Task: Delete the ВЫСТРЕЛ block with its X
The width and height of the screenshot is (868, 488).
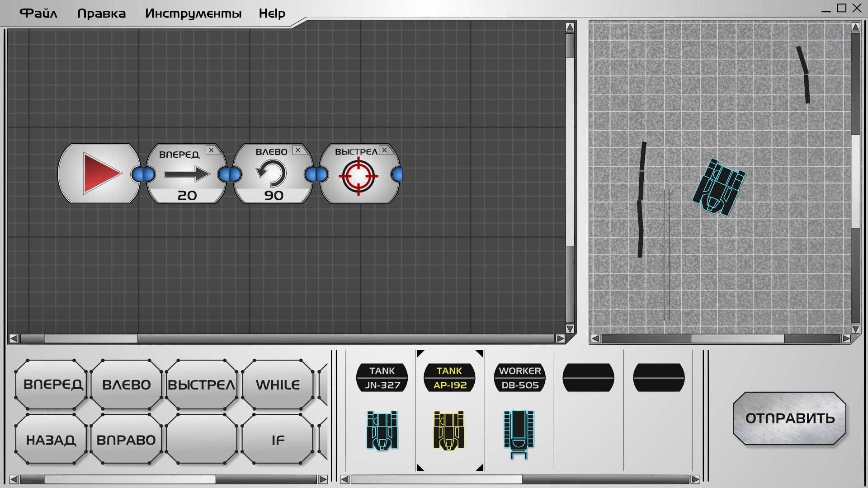Action: (384, 150)
